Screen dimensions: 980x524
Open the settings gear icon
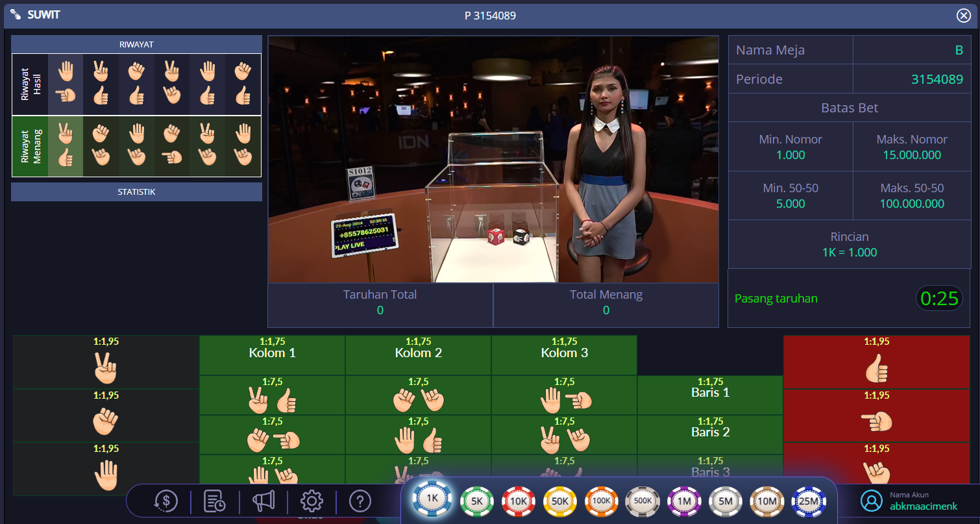tap(312, 501)
